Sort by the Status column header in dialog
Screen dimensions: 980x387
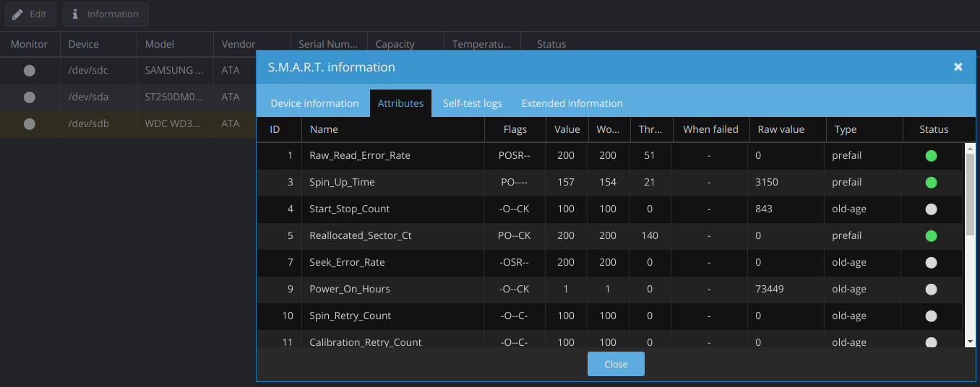(x=934, y=129)
